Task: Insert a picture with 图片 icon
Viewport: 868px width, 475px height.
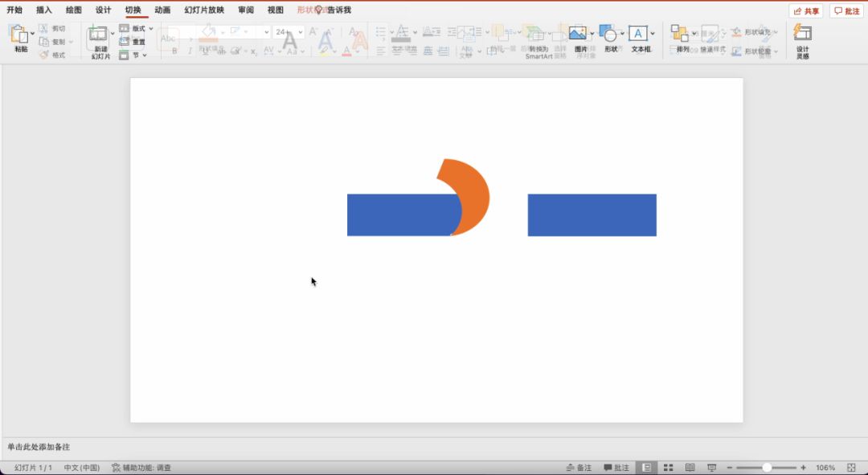Action: 577,34
